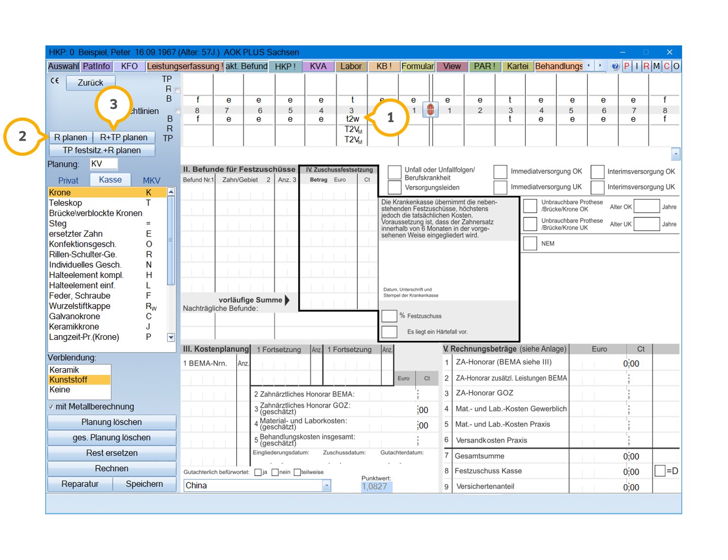The height and width of the screenshot is (560, 728).
Task: Click the 'Alter OK' Jahre input field
Action: point(647,206)
